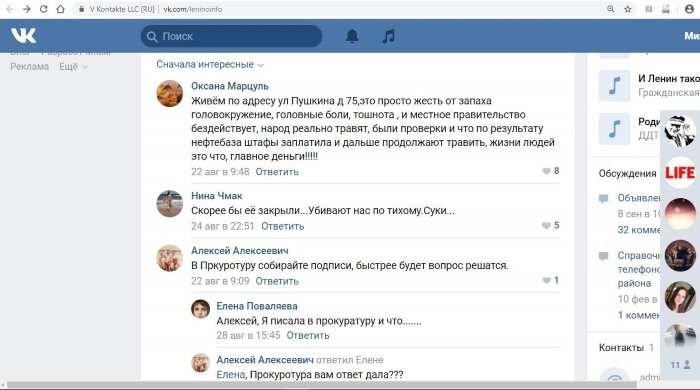The height and width of the screenshot is (390, 700).
Task: Open notifications bell icon
Action: [x=352, y=36]
